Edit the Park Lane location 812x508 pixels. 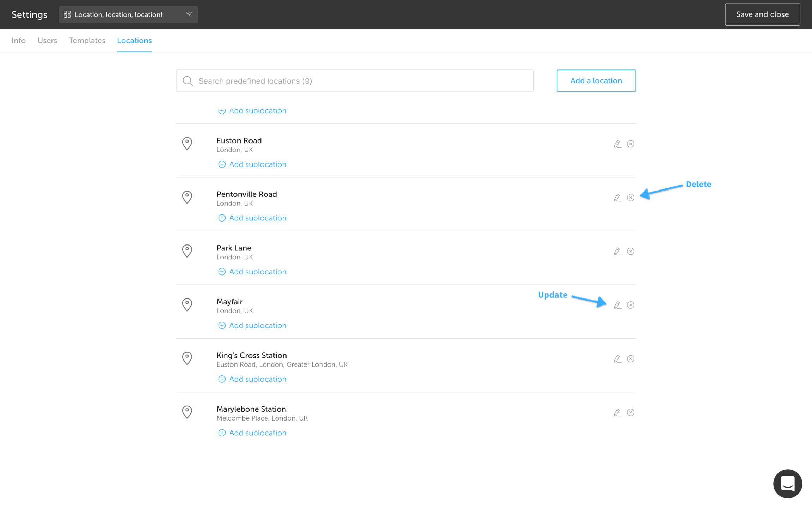pos(617,251)
